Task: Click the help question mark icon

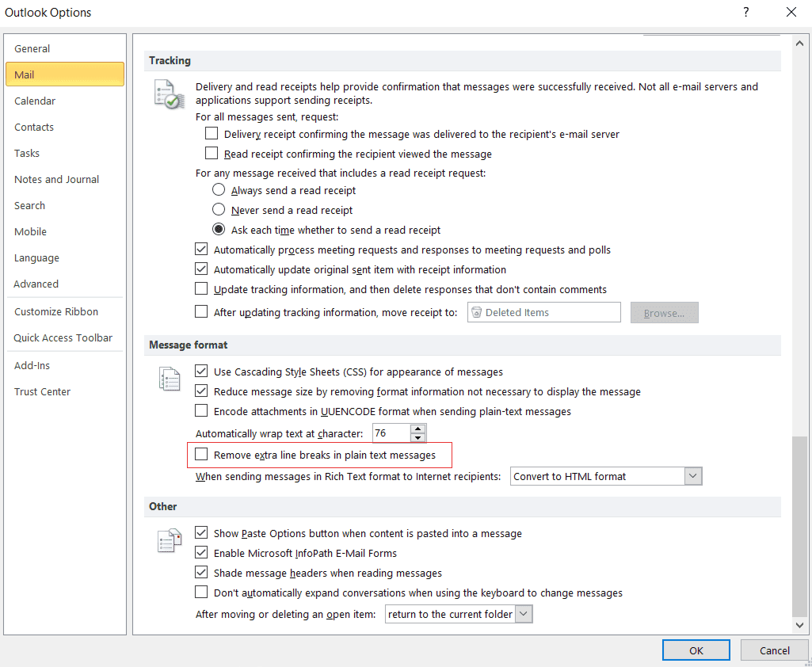Action: tap(745, 12)
